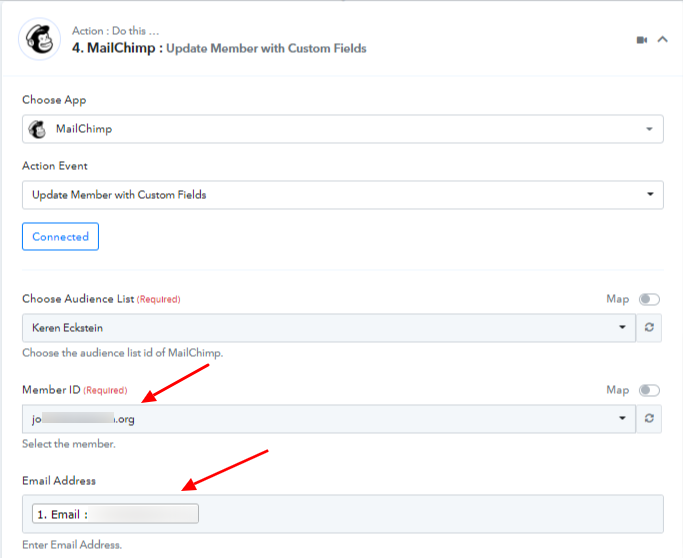
Task: Open the Action Event dropdown
Action: pyautogui.click(x=343, y=195)
